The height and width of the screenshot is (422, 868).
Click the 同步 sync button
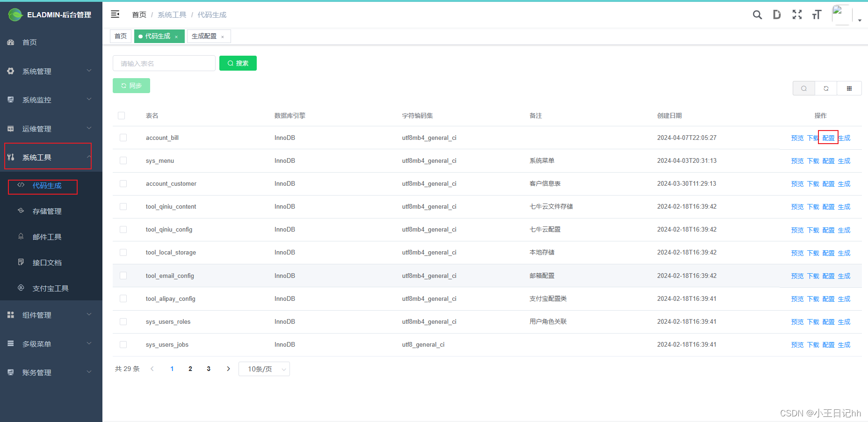tap(131, 86)
